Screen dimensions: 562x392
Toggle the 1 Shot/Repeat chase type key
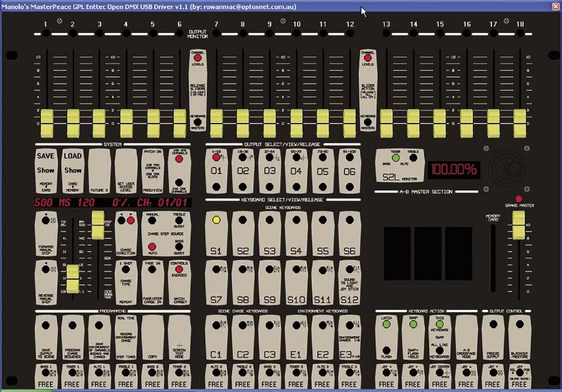(126, 283)
